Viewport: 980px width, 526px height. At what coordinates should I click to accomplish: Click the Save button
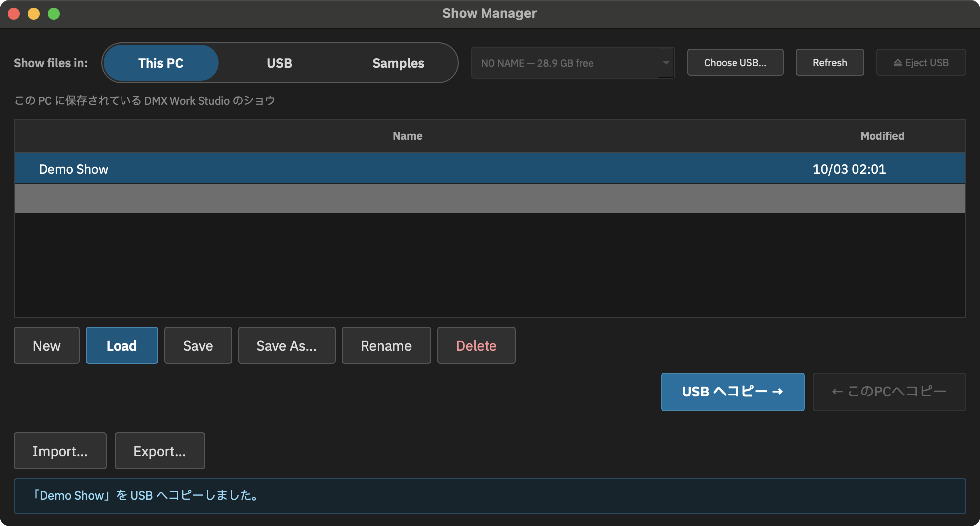198,345
